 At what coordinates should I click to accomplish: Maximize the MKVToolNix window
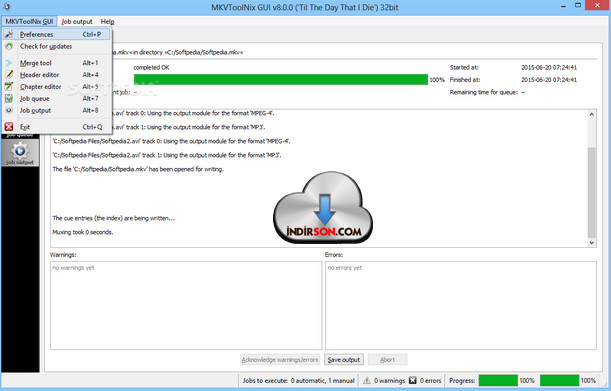578,5
